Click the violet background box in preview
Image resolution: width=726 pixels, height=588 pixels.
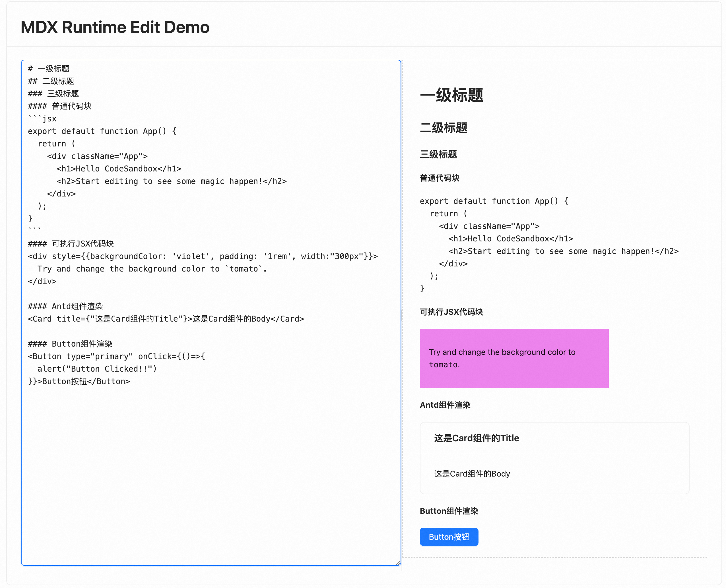514,358
